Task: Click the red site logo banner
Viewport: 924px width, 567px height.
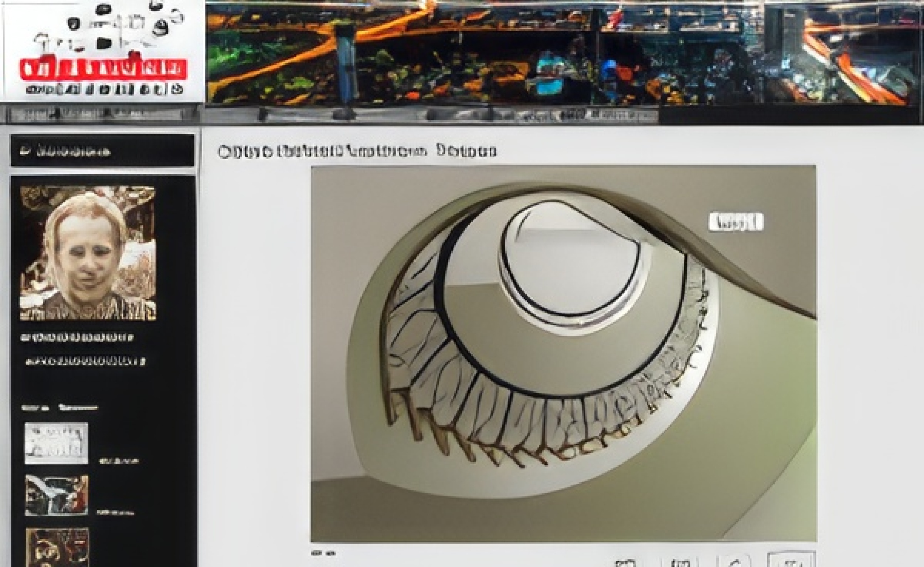Action: (103, 69)
